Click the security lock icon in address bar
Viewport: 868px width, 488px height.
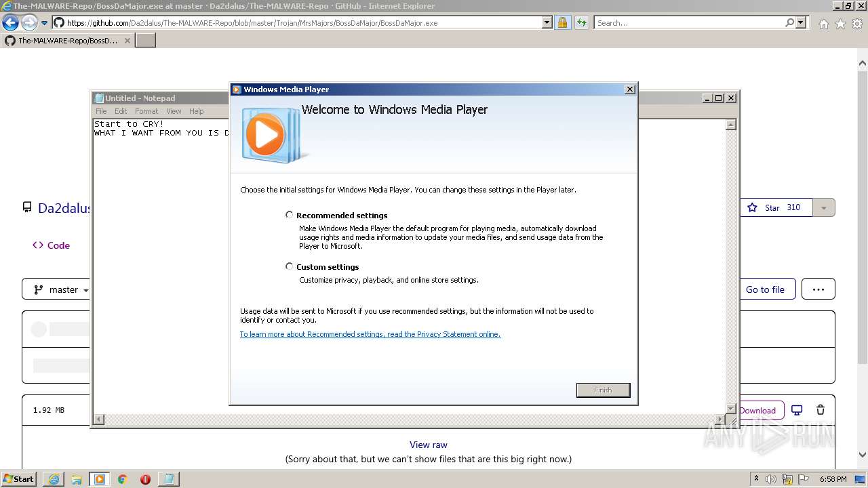[562, 22]
